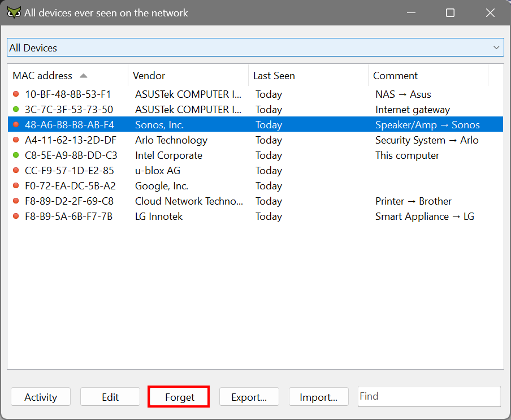
Task: Click red status dot for A4-11-62-13-2D-DF
Action: click(16, 140)
